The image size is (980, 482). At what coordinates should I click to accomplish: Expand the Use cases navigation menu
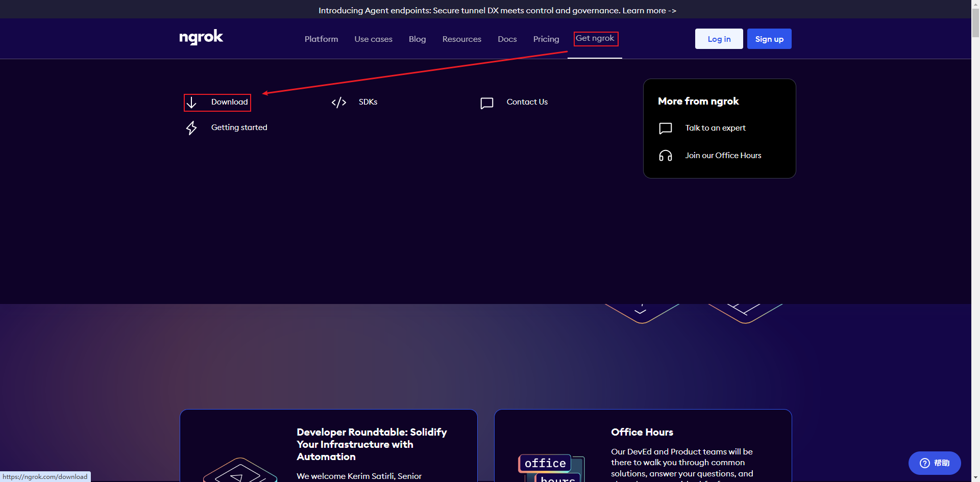coord(373,39)
